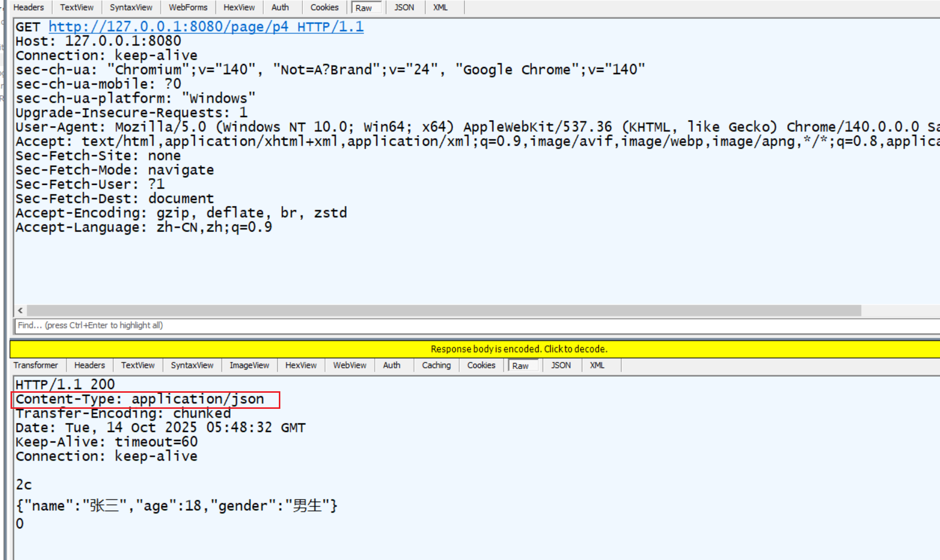Image resolution: width=940 pixels, height=560 pixels.
Task: Open response HexView tab
Action: point(301,365)
